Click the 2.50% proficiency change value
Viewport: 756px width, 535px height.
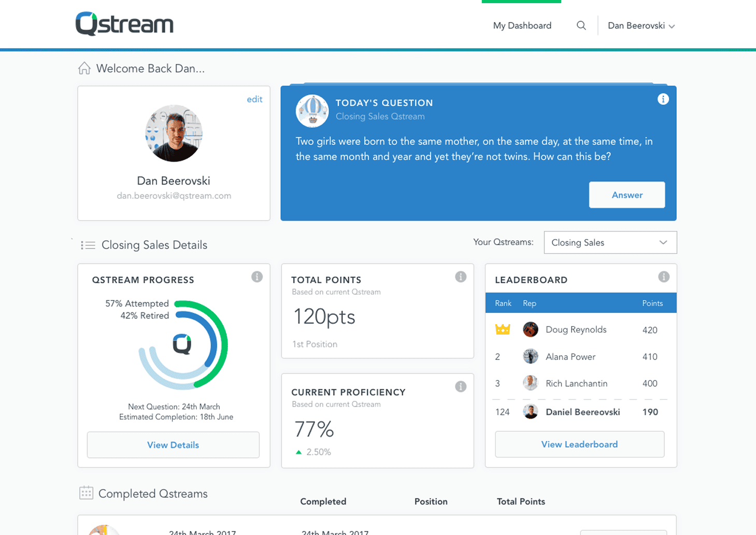(x=319, y=452)
